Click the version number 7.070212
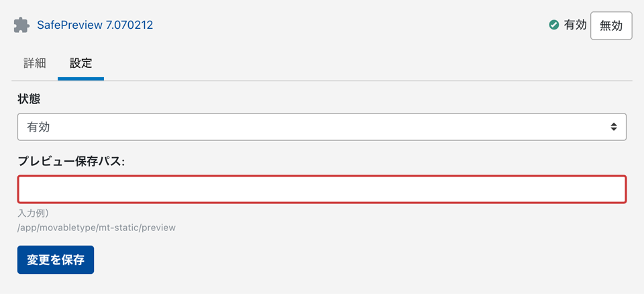This screenshot has width=644, height=294. (129, 26)
